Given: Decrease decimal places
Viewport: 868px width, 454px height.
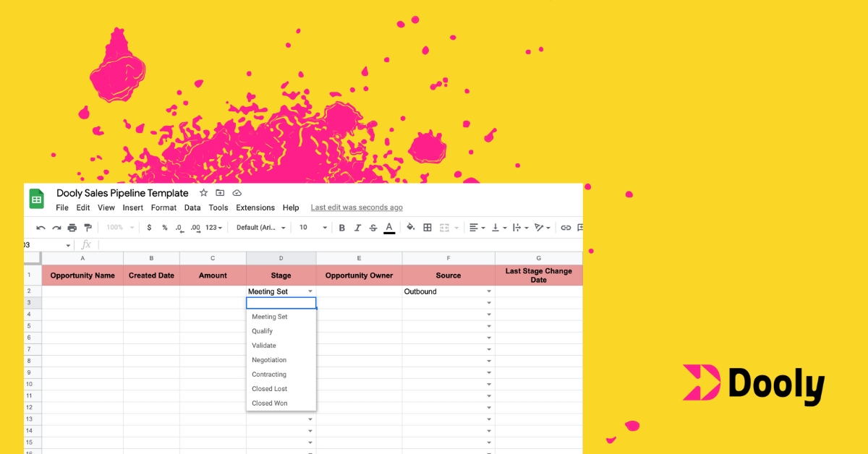Looking at the screenshot, I should point(180,228).
